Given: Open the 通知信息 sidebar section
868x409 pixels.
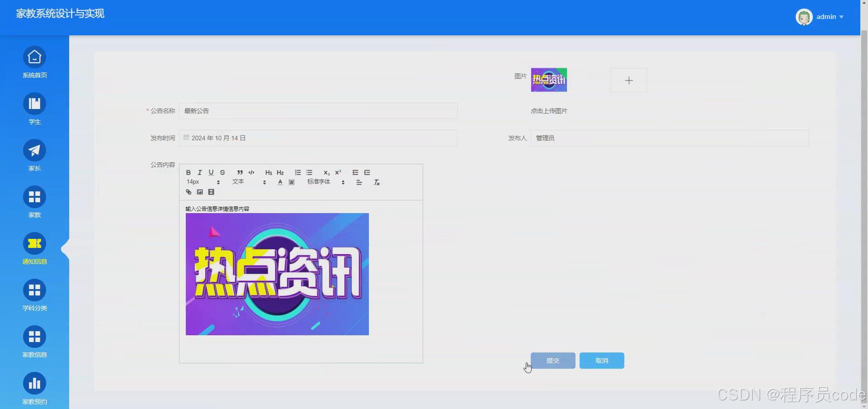Looking at the screenshot, I should tap(34, 249).
